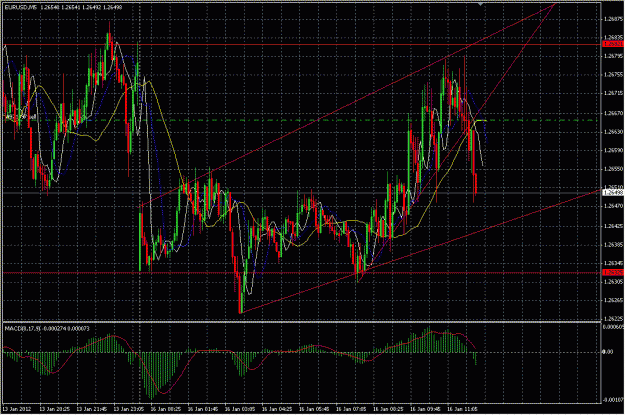
Task: Click the 13 Jan 21:45 time label
Action: (x=92, y=409)
